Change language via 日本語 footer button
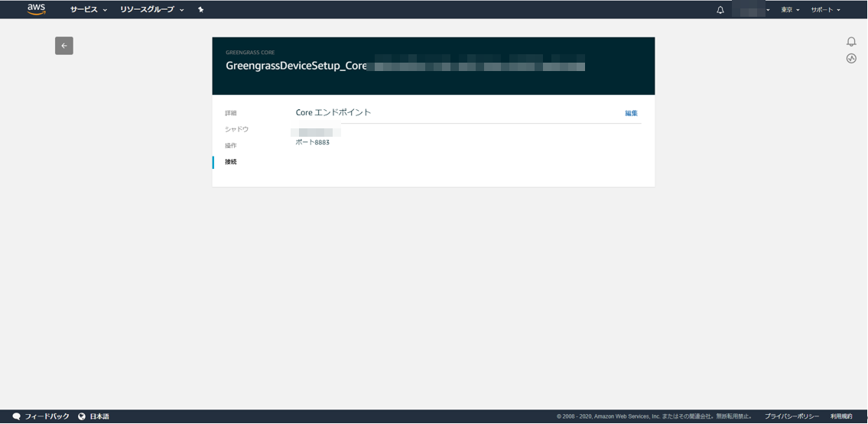This screenshot has height=424, width=868. [x=99, y=416]
